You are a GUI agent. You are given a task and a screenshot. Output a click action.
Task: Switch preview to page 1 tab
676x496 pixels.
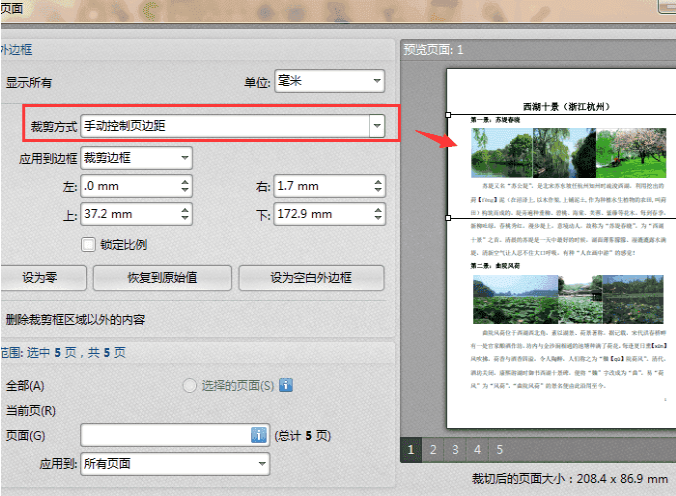point(411,450)
